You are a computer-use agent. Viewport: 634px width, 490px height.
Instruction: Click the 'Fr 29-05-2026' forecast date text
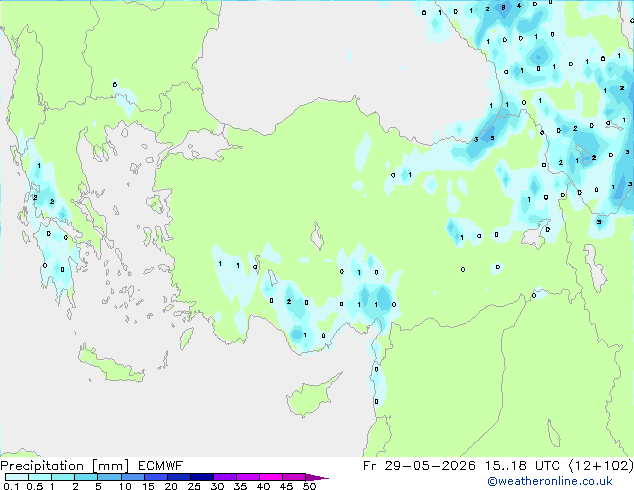419,466
